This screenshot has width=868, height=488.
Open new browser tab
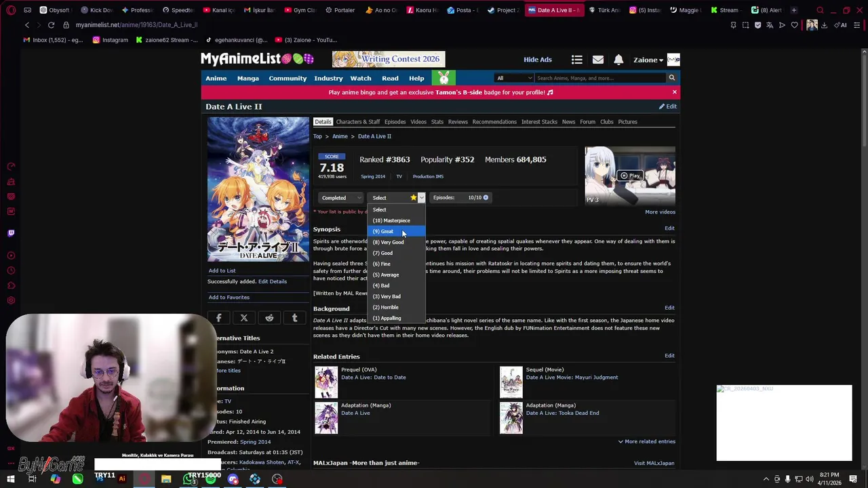(x=794, y=10)
